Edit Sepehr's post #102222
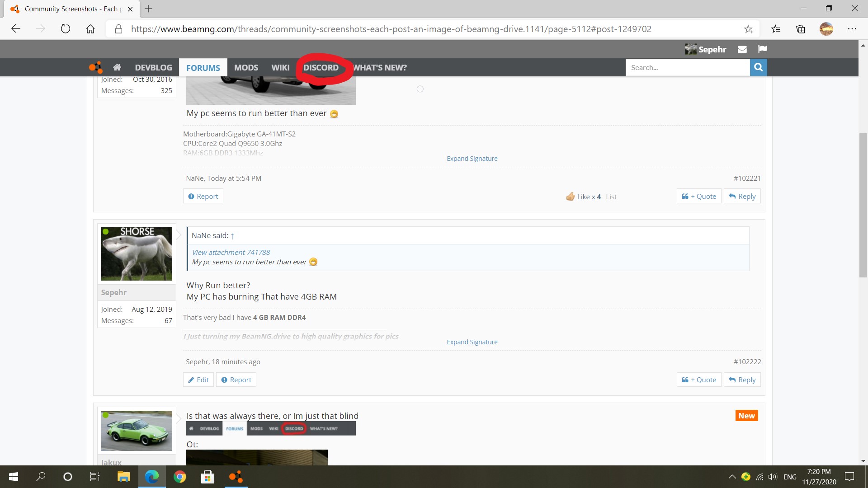Screen dimensions: 868x488 198,380
